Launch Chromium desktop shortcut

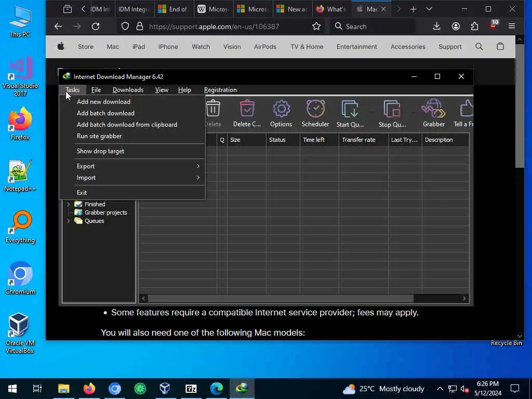tap(20, 278)
